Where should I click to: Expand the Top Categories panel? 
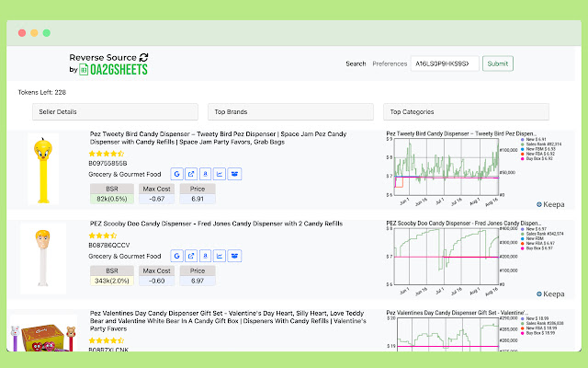pyautogui.click(x=466, y=112)
